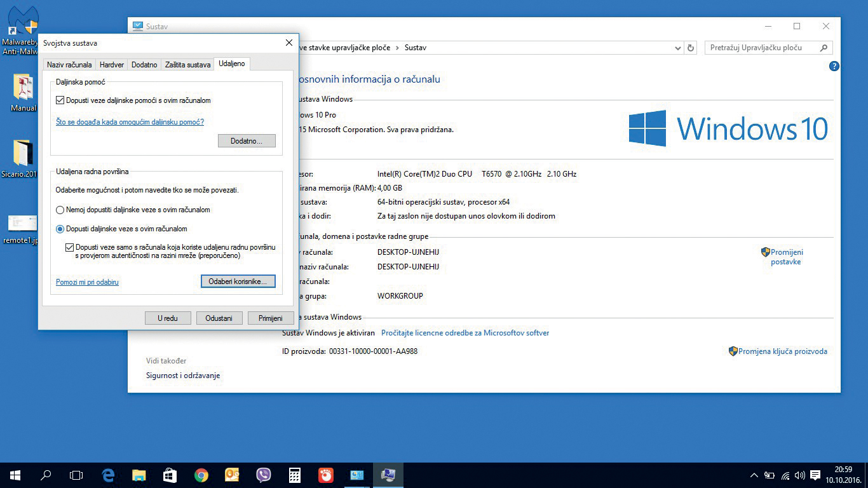Uncheck network-level authentication checkbox
This screenshot has width=868, height=488.
coord(70,247)
